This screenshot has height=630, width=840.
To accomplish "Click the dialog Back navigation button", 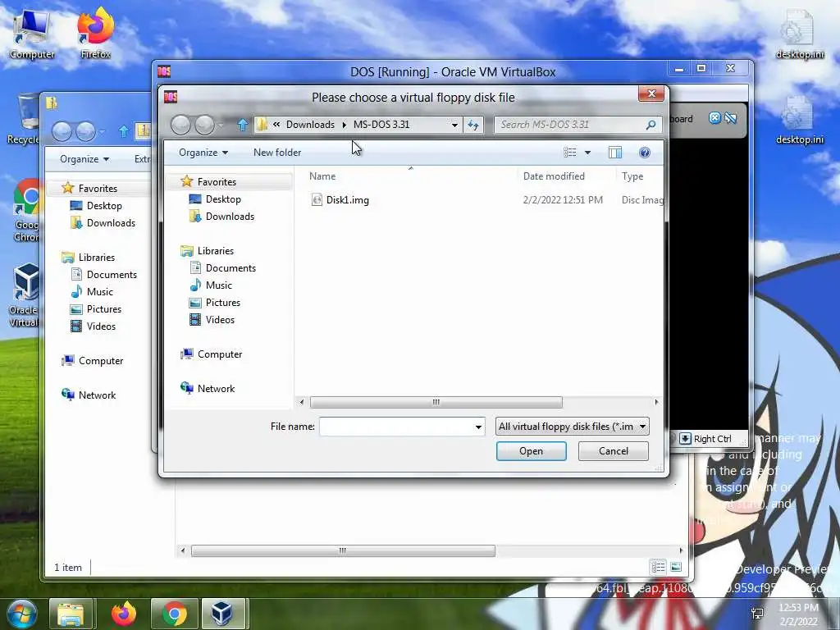I will (181, 125).
